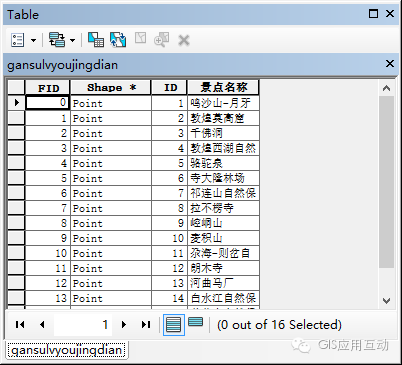This screenshot has width=402, height=365.
Task: Click the ID column header
Action: coord(170,88)
